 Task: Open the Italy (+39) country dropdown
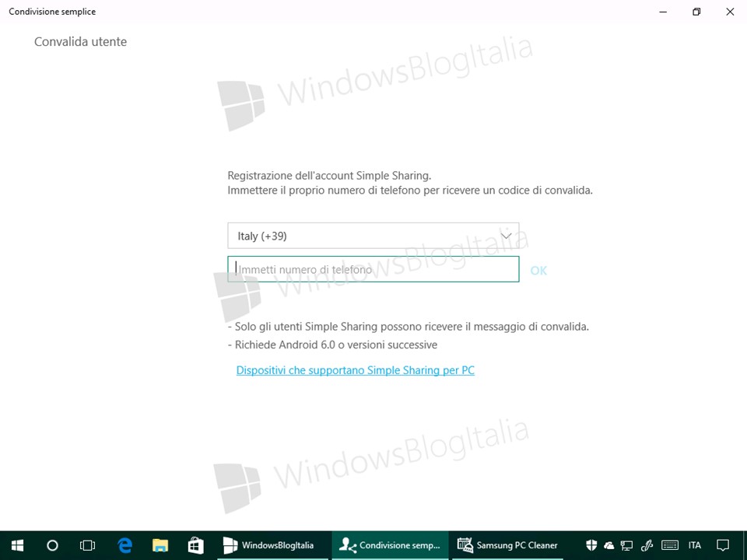coord(373,236)
